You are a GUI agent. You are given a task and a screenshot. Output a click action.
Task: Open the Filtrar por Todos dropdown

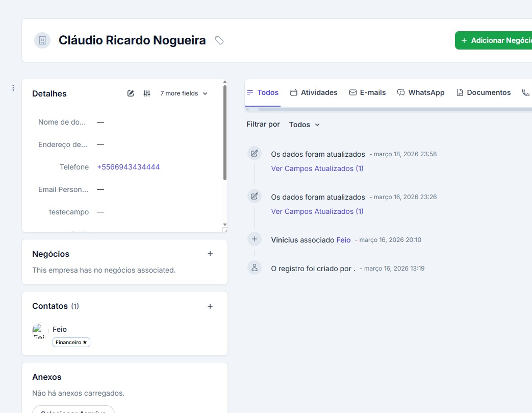click(x=304, y=125)
